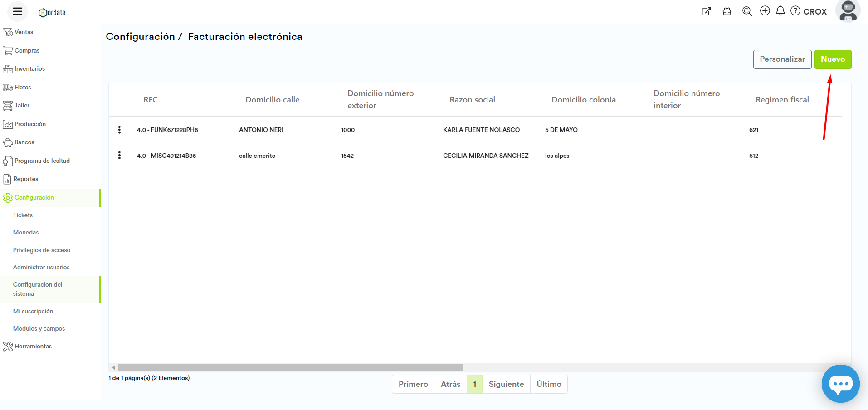Open the external link icon in header

point(706,12)
